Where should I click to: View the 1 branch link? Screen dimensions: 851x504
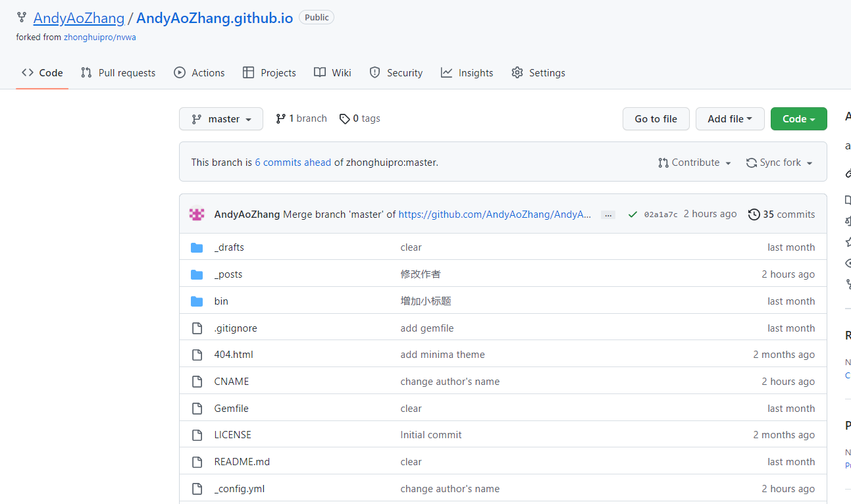pos(301,118)
